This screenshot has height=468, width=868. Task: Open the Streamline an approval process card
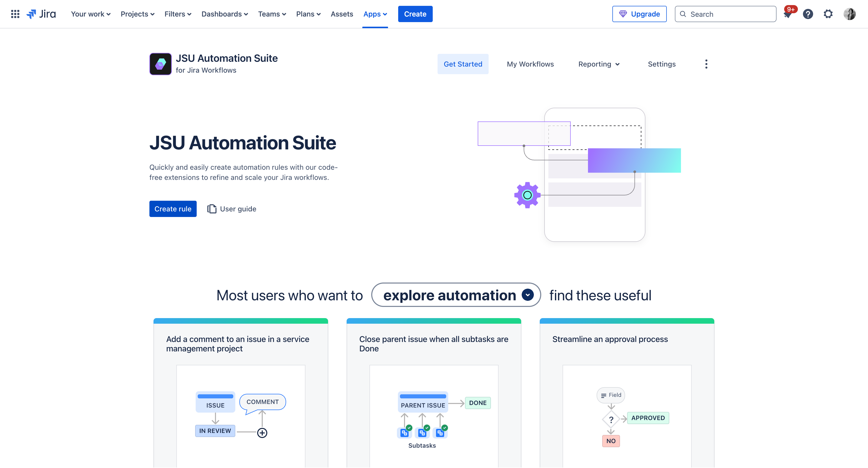click(627, 393)
